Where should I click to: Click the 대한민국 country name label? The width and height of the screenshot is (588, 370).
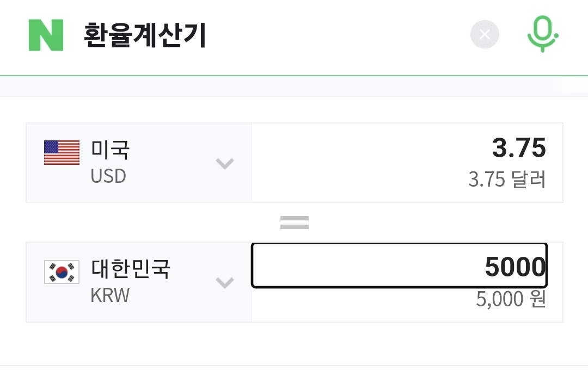click(x=131, y=269)
